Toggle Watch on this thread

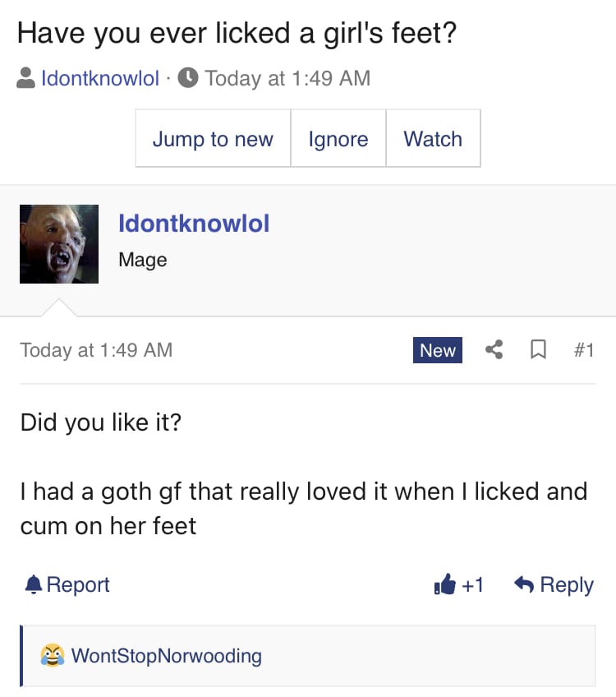[x=433, y=138]
